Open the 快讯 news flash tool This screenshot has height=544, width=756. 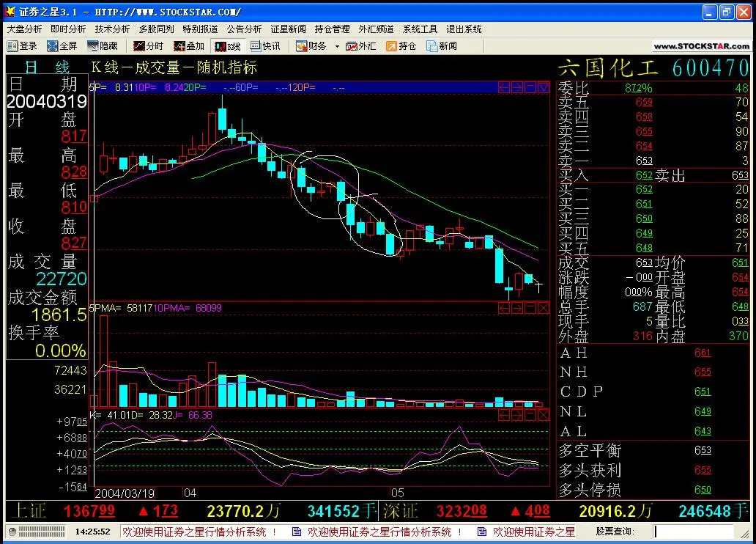(x=264, y=46)
